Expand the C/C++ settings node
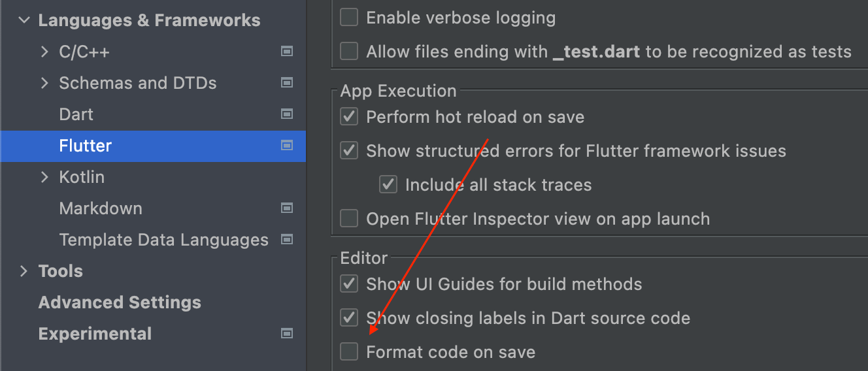868x371 pixels. coord(44,52)
